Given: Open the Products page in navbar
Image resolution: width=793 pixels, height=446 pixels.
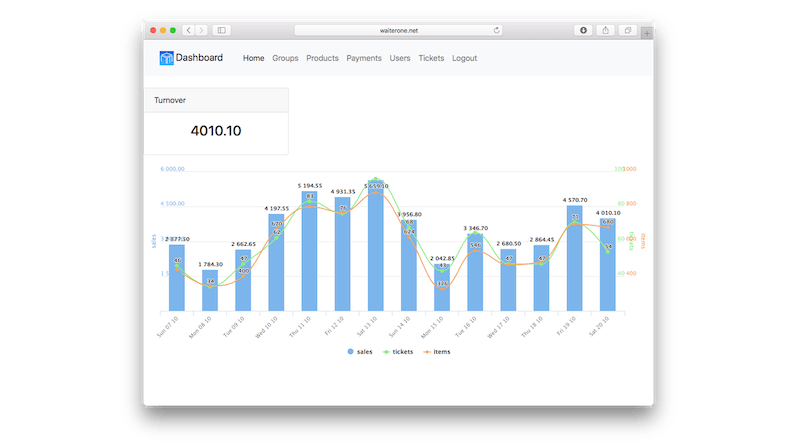Looking at the screenshot, I should (322, 58).
